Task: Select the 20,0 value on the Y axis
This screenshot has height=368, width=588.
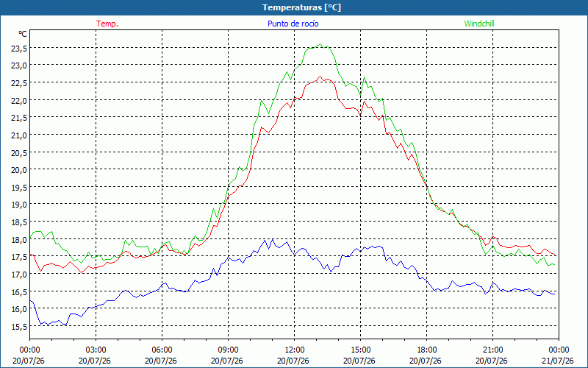Action: point(19,170)
